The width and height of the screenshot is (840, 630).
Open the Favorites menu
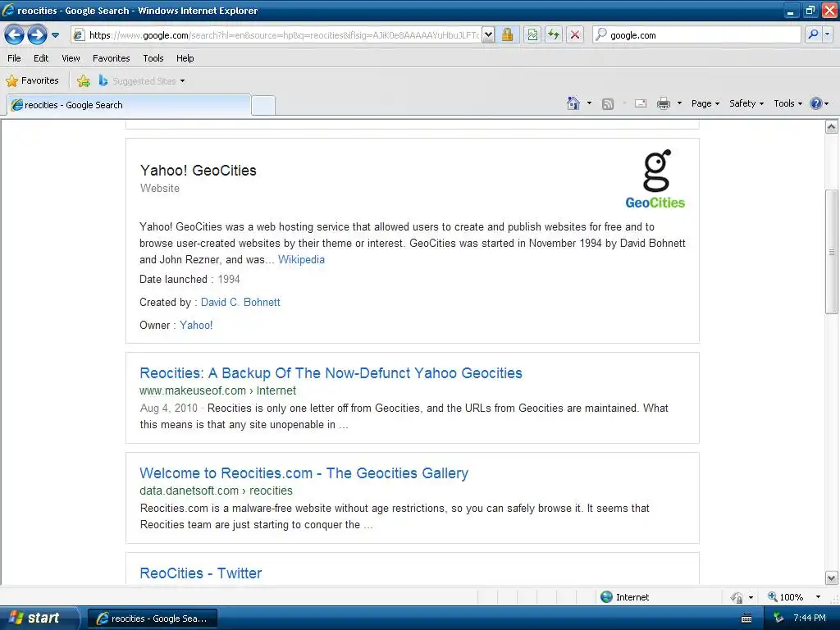(x=112, y=58)
